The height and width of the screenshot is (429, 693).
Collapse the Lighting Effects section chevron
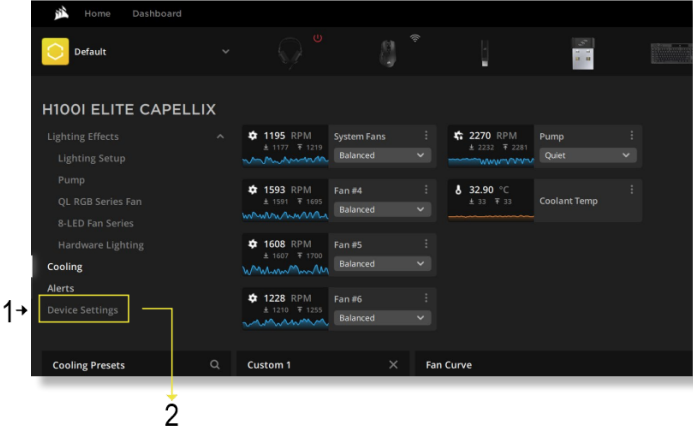coord(220,137)
